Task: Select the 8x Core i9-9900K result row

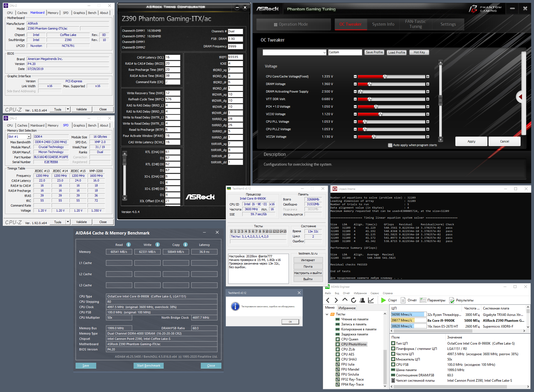Action: 457,321
